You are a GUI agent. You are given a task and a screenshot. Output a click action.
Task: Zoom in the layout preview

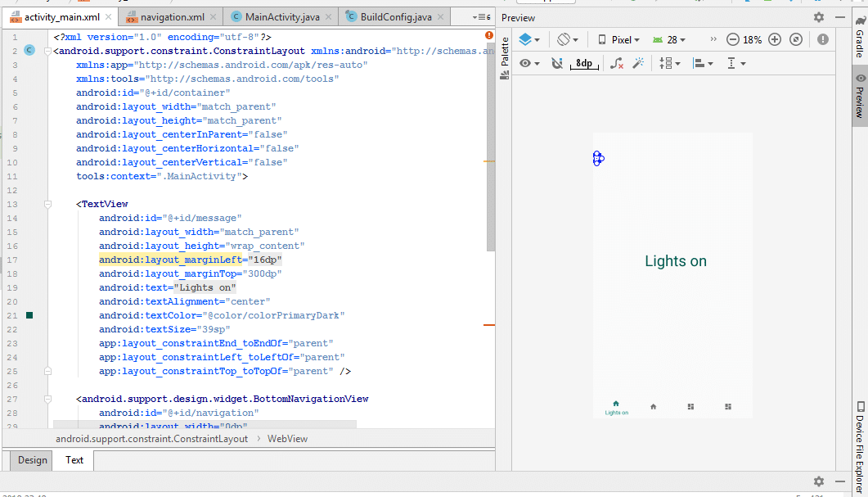pyautogui.click(x=774, y=39)
